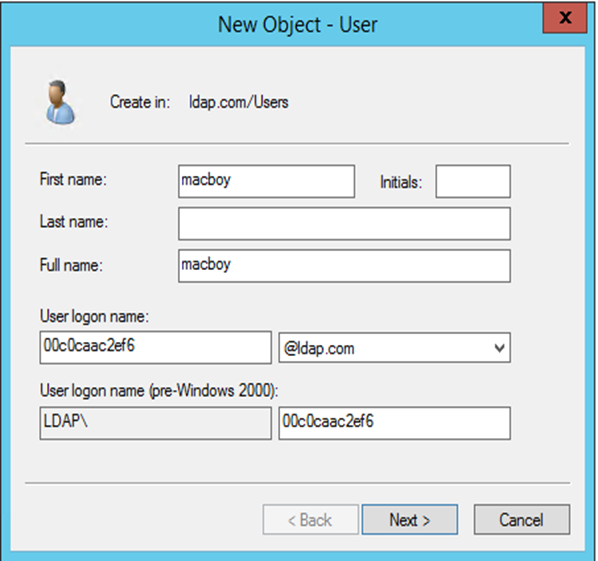Click the 'ldap.com/Users' path text

(239, 102)
